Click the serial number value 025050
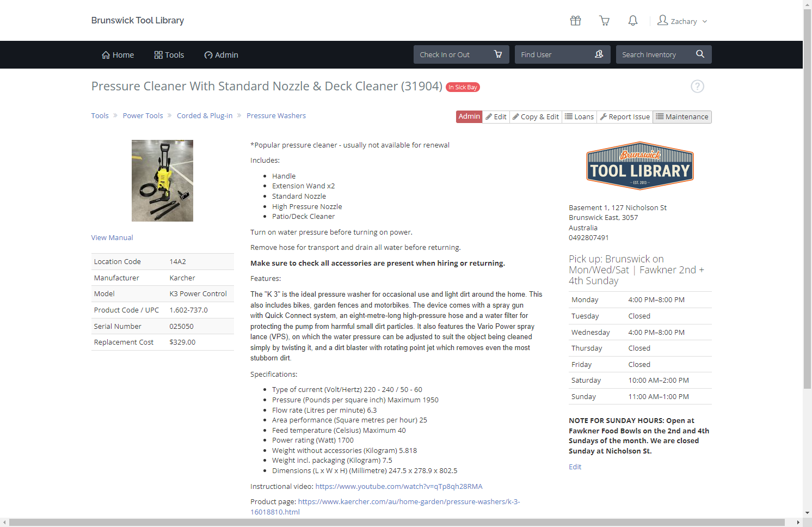 point(182,327)
